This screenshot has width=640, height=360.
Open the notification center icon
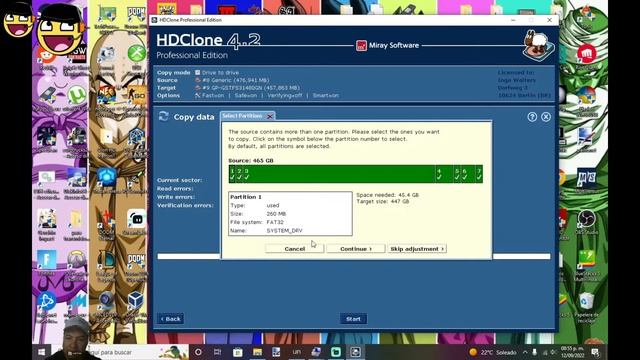[x=595, y=352]
